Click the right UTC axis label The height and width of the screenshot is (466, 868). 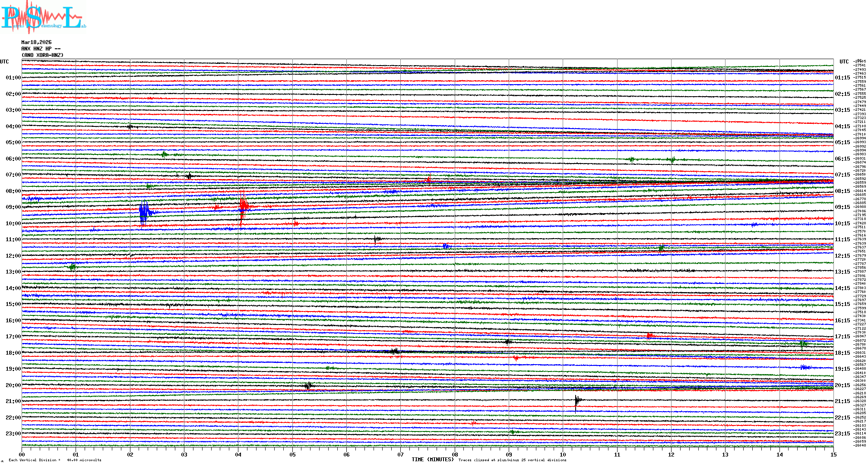[844, 62]
